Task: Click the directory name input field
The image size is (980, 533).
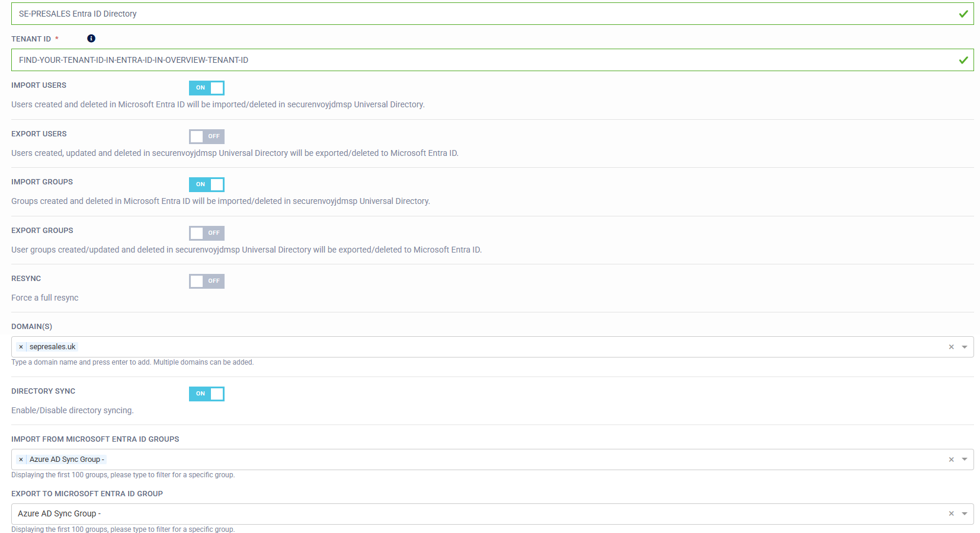Action: [492, 14]
